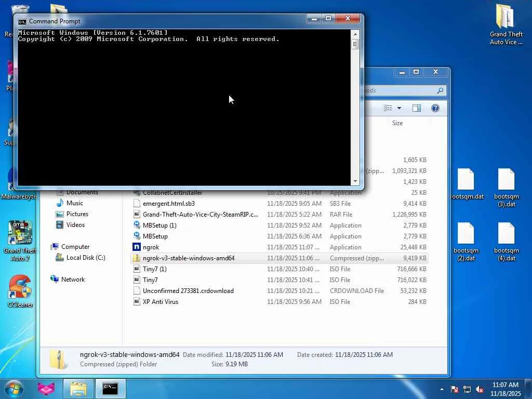Image resolution: width=532 pixels, height=399 pixels.
Task: Click the Action Center flag tray icon
Action: [x=455, y=390]
